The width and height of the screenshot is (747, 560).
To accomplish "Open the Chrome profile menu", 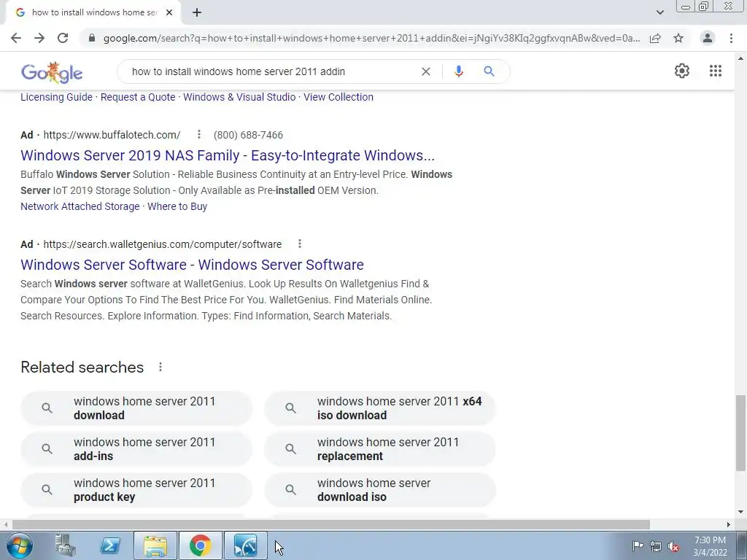I will click(x=708, y=38).
